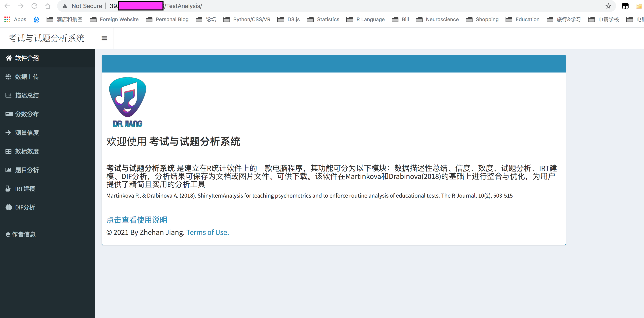Open the Terms of Use link

coord(207,232)
